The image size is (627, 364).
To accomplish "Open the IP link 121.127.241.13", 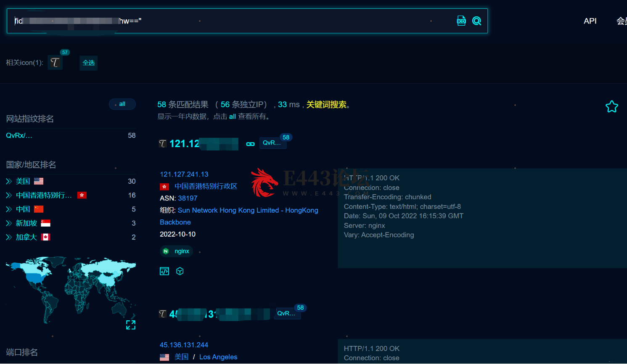I will tap(184, 174).
